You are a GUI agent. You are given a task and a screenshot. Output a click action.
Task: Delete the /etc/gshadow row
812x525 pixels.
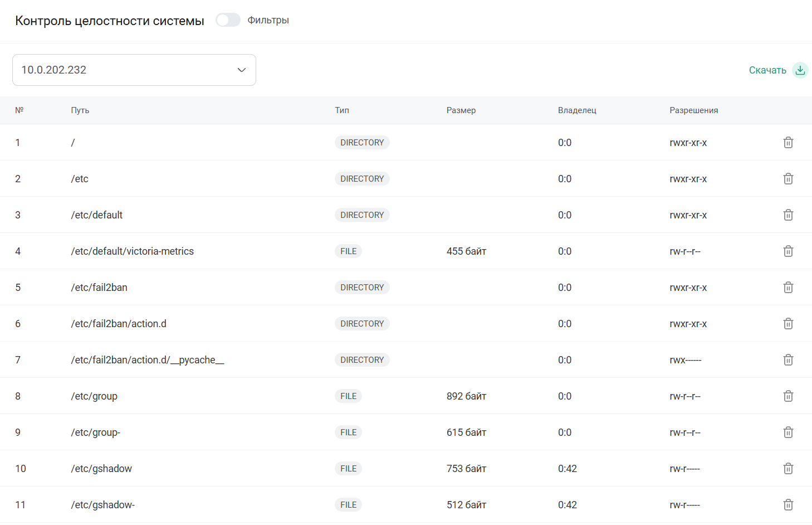coord(788,469)
